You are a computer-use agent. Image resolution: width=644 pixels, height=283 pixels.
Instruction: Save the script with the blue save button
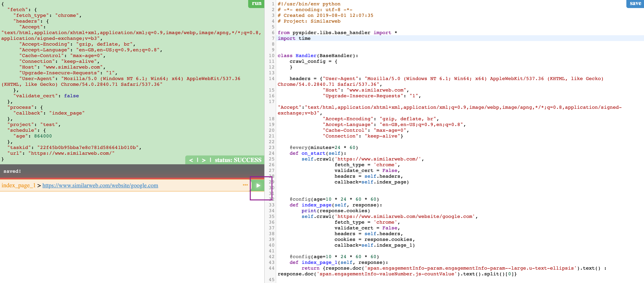point(635,3)
